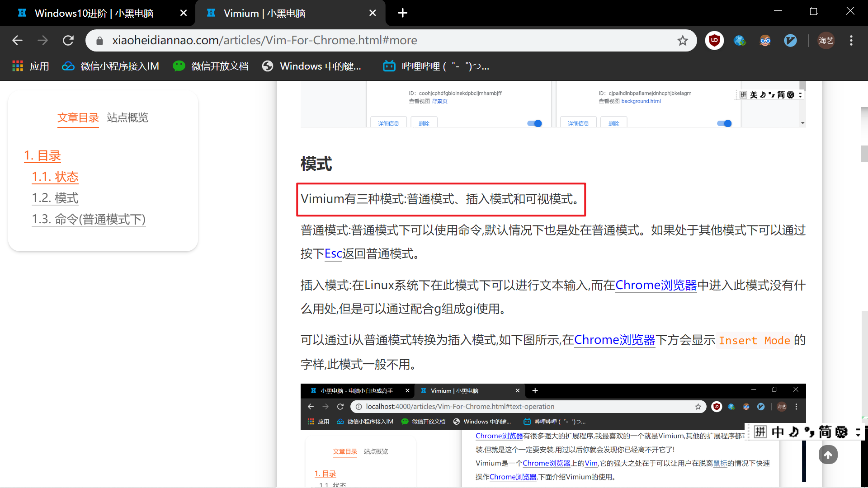Open the orange glasses extension icon
This screenshot has height=488, width=868.
click(765, 41)
